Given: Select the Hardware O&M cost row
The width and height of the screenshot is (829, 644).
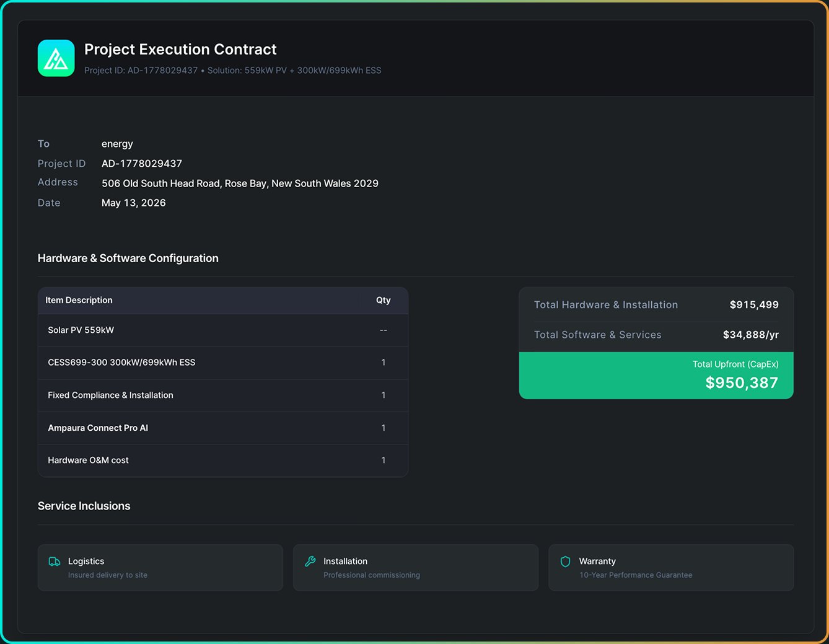Looking at the screenshot, I should click(223, 461).
